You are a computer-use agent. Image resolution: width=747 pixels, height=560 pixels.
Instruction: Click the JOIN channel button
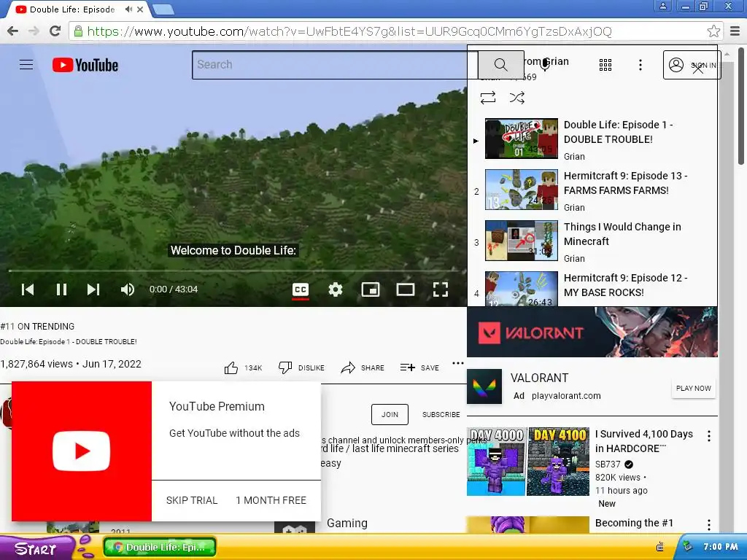click(390, 414)
